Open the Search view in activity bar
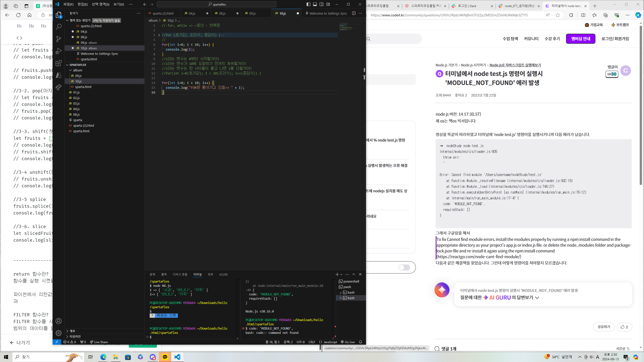This screenshot has width=644, height=362. pyautogui.click(x=59, y=27)
